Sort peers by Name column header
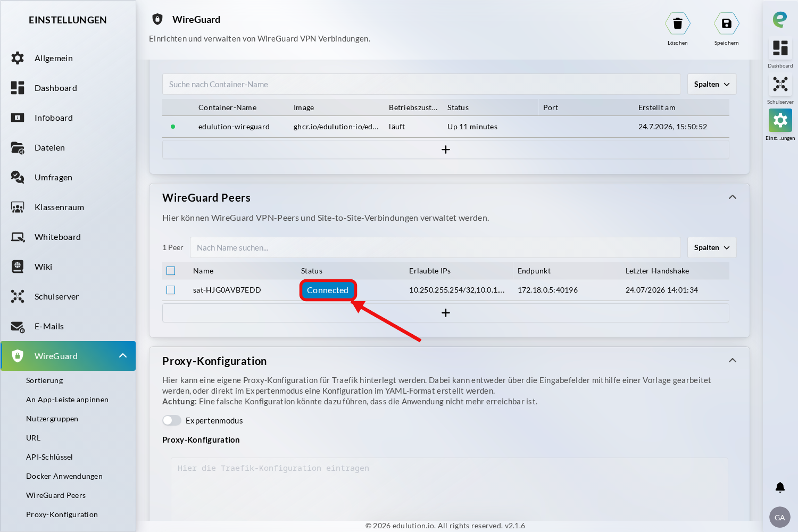The width and height of the screenshot is (798, 532). point(203,271)
